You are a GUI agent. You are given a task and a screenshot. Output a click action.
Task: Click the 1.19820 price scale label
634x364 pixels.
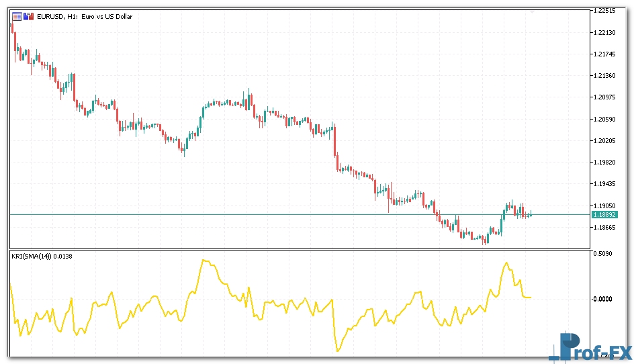click(604, 162)
